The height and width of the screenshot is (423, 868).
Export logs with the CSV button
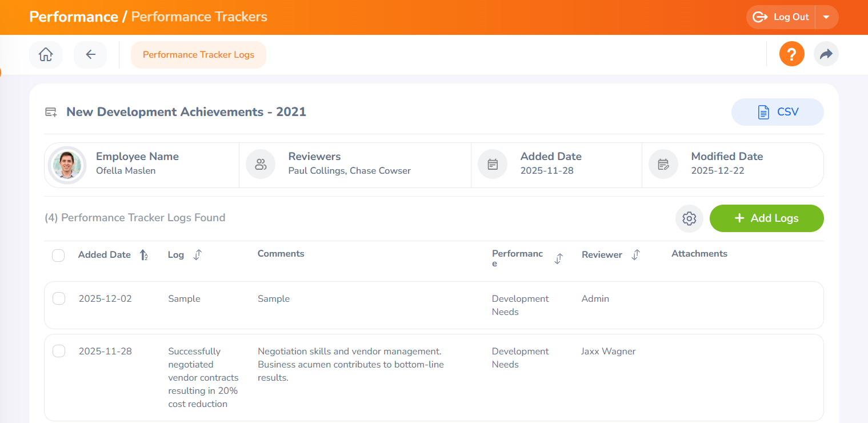[x=777, y=112]
